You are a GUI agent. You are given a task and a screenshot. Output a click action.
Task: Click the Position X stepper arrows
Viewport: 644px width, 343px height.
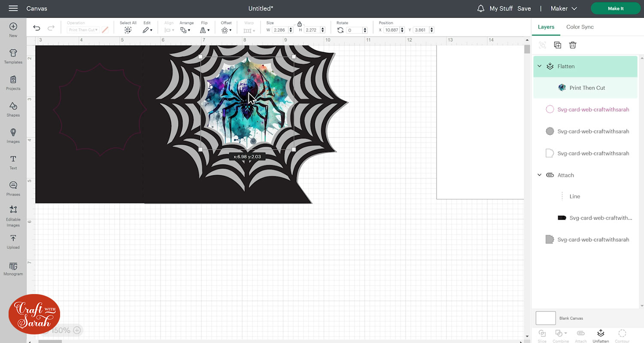click(403, 30)
